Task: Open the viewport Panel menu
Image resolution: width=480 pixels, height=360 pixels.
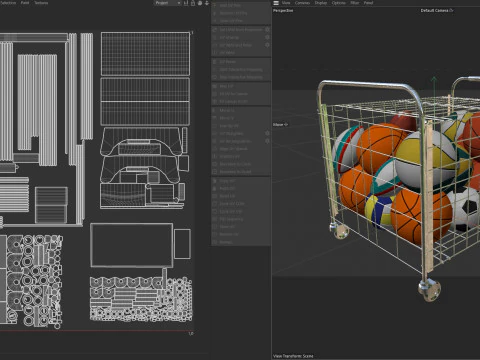Action: tap(368, 3)
